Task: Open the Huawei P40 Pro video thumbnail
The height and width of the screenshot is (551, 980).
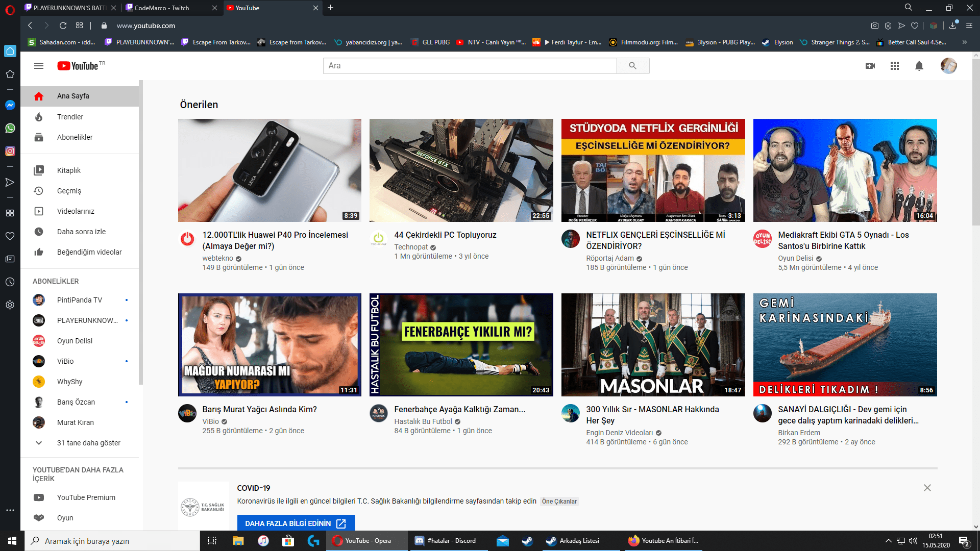Action: click(269, 170)
